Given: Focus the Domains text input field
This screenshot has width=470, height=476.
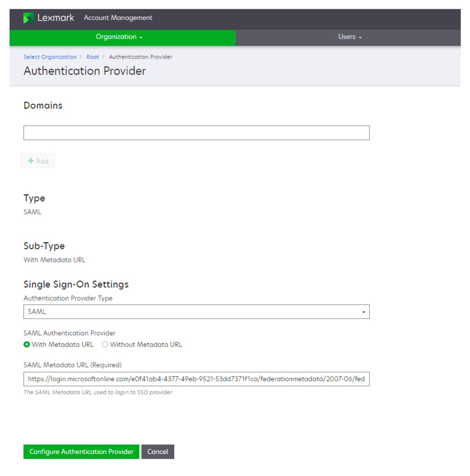Looking at the screenshot, I should (x=196, y=133).
